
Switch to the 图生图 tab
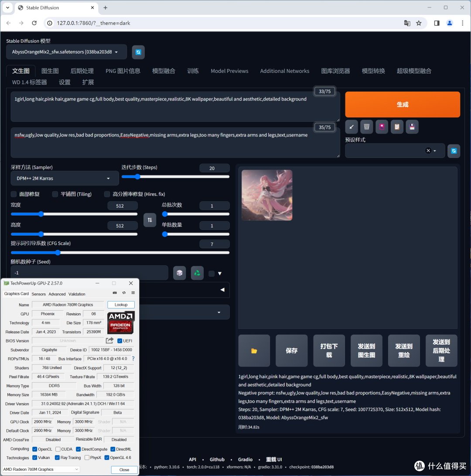point(50,71)
